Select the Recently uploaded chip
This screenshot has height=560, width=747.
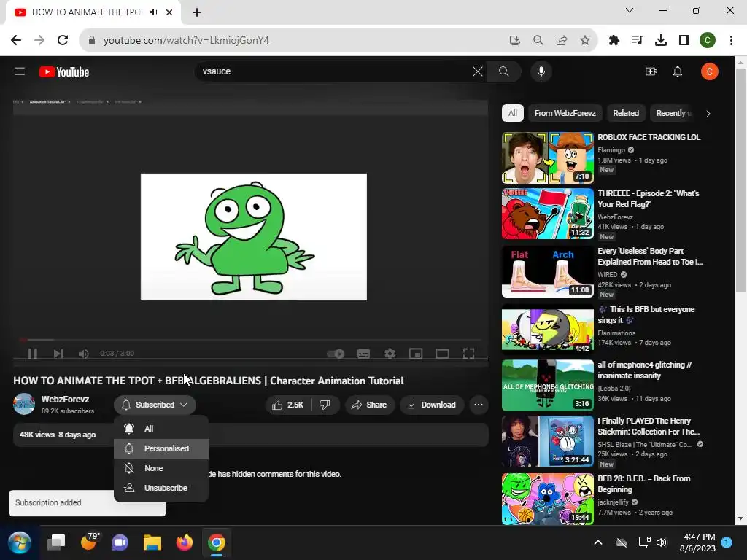pos(673,113)
